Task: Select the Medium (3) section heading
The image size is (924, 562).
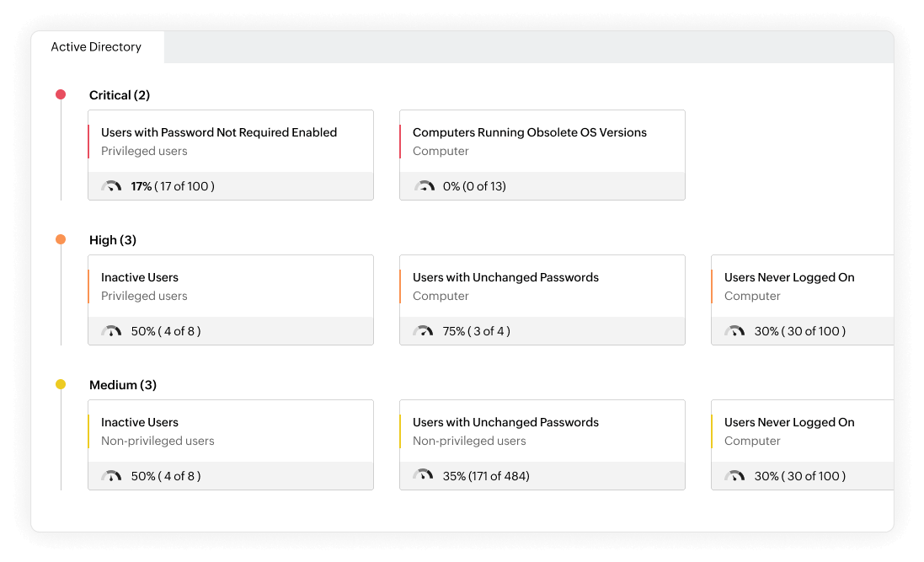Action: 123,385
